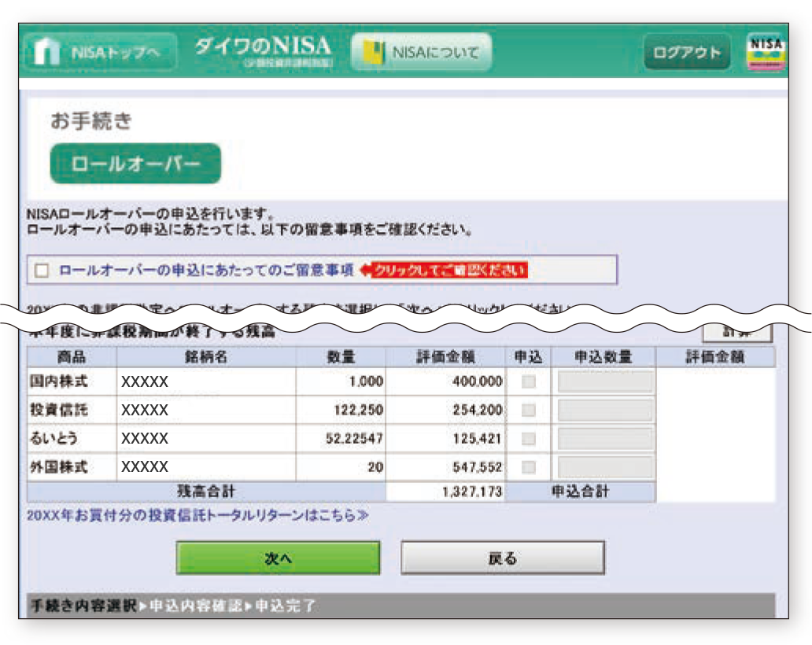Open the NISAについて info button
Screen dimensions: 812x645
pyautogui.click(x=421, y=52)
